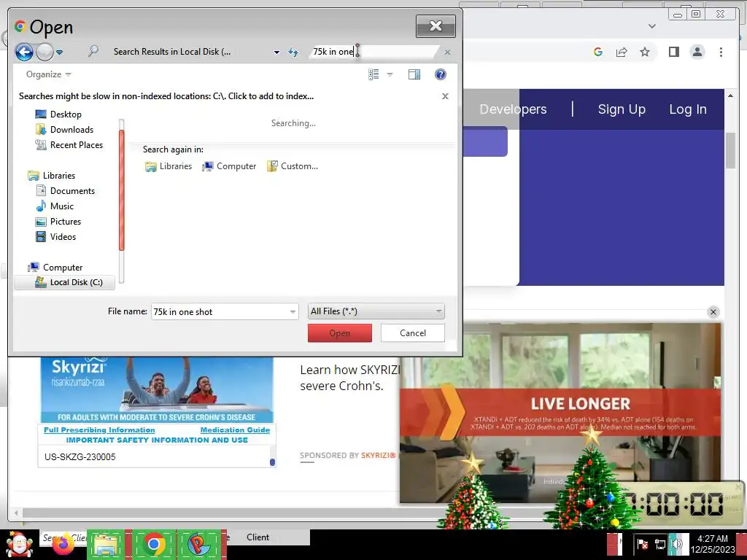The height and width of the screenshot is (560, 747).
Task: Click the red Open button
Action: click(340, 333)
